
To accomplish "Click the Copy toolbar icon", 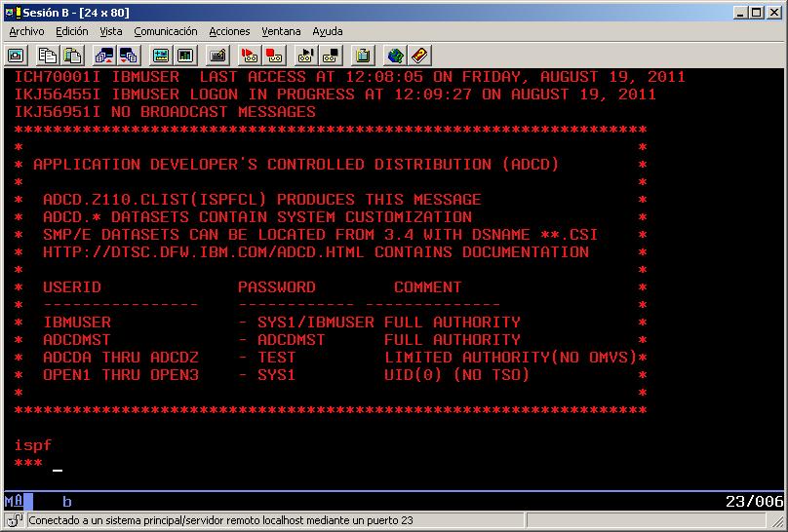I will pos(47,56).
